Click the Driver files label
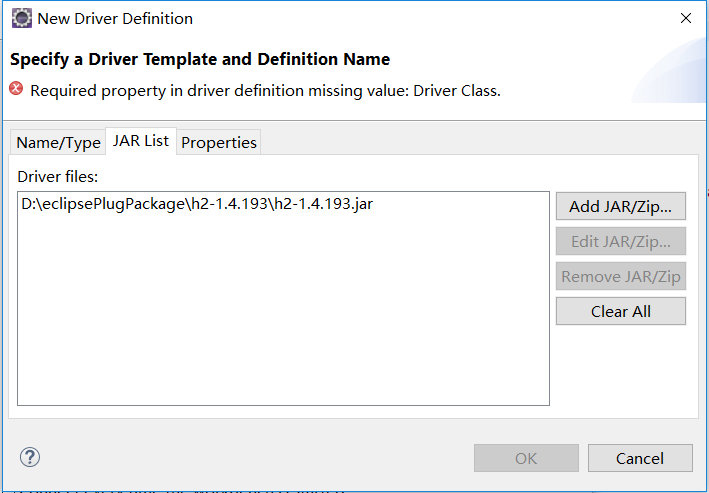The height and width of the screenshot is (493, 709). (58, 176)
